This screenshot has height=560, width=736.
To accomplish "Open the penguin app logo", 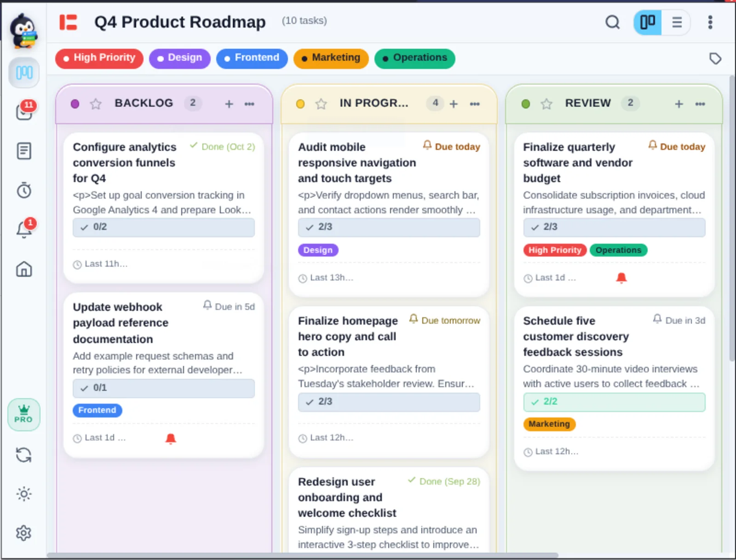I will [x=23, y=30].
